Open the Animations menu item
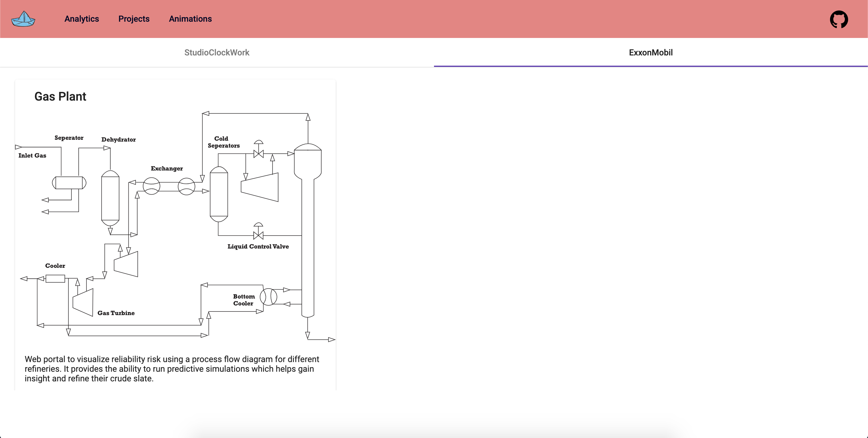 click(190, 19)
